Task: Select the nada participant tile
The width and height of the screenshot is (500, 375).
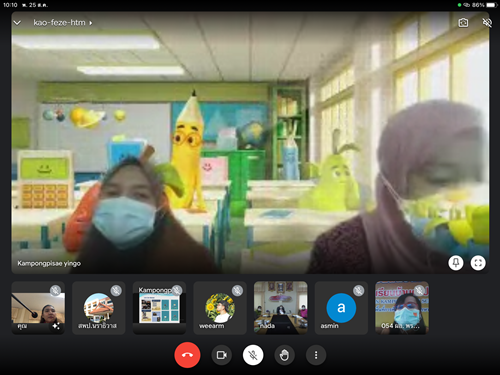Action: click(281, 308)
